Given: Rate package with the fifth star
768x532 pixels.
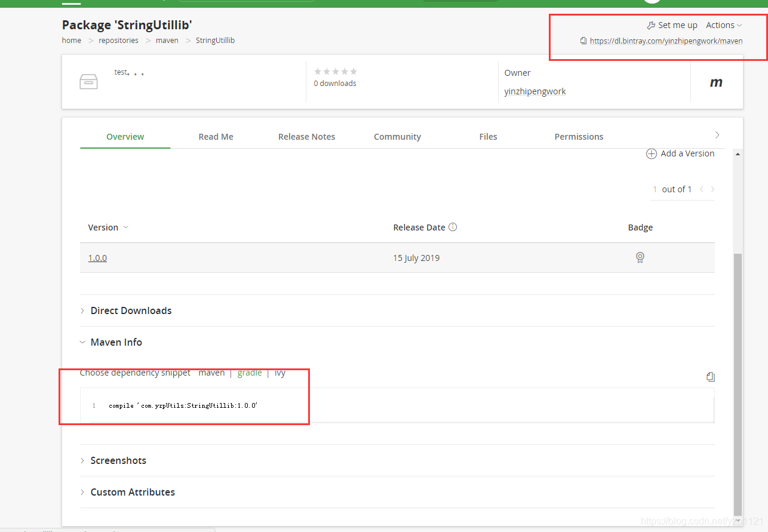Looking at the screenshot, I should [354, 72].
